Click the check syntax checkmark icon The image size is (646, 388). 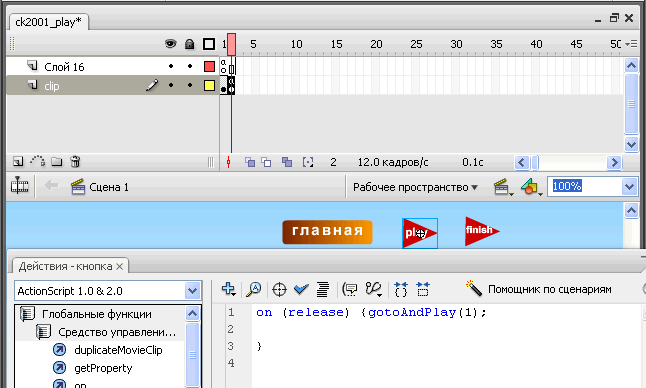point(301,289)
